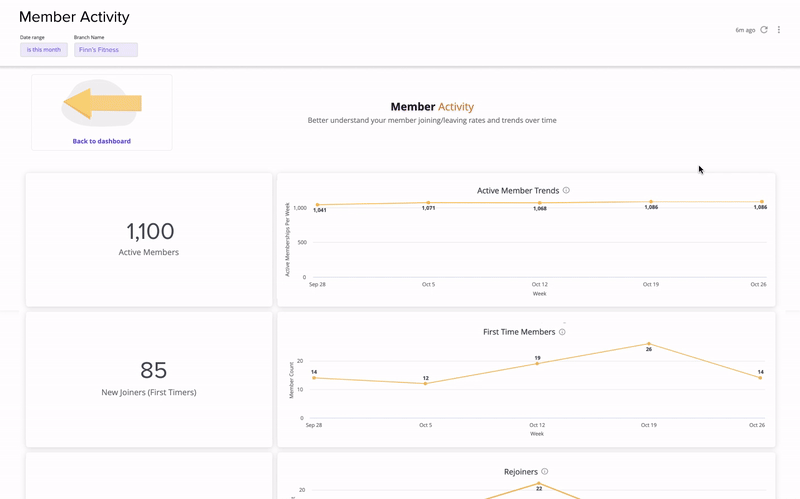Click the 85 New Joiners tile value

point(153,370)
